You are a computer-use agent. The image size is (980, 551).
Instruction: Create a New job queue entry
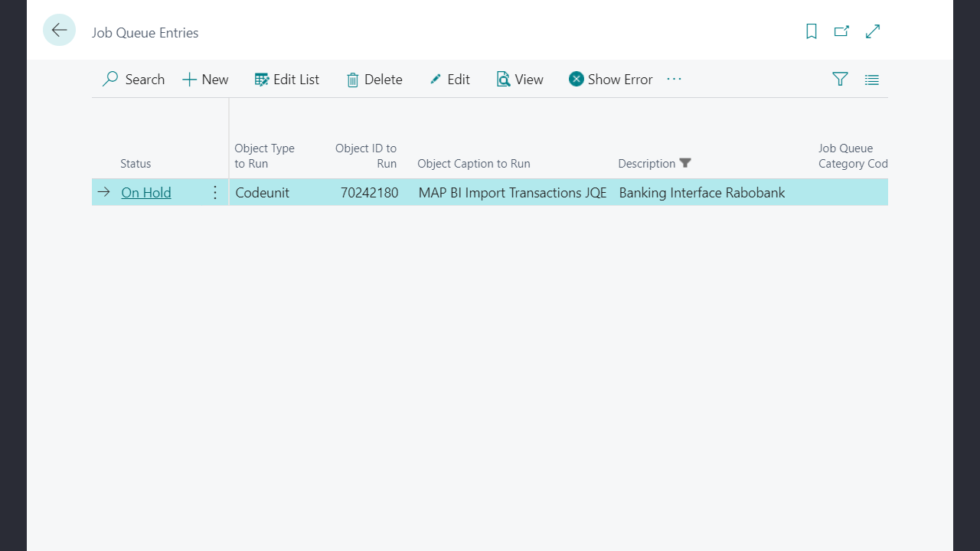point(205,80)
